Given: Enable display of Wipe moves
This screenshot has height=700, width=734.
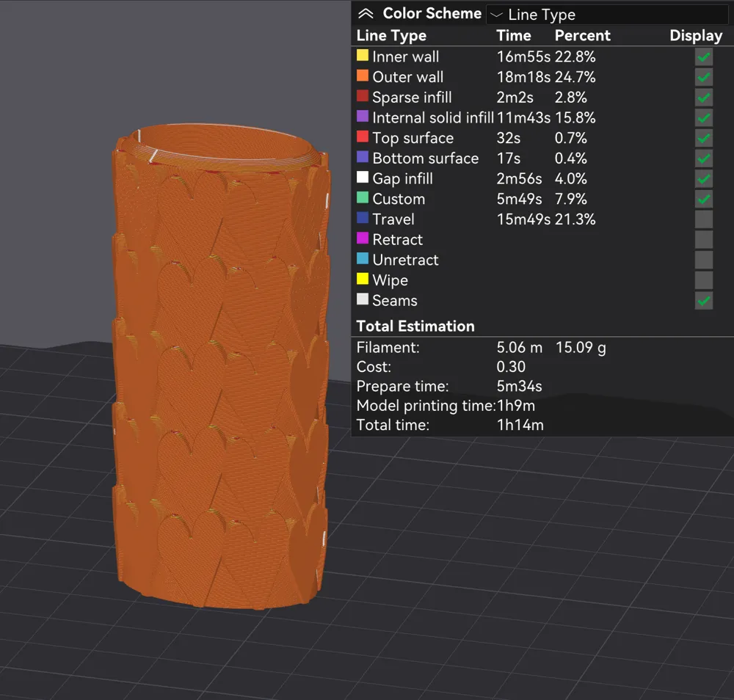Looking at the screenshot, I should (704, 280).
